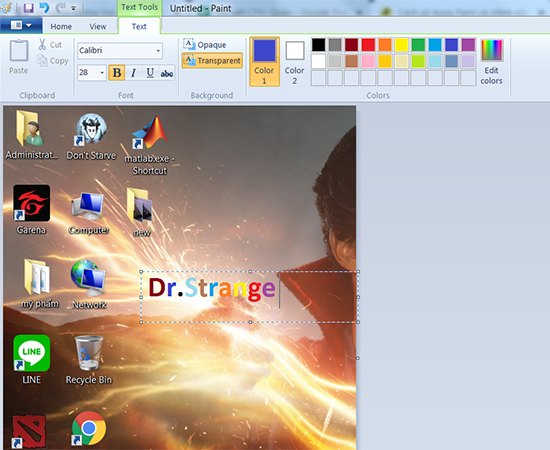Click the mỹ phẩm folder icon in canvas
The width and height of the screenshot is (550, 450).
tap(37, 276)
